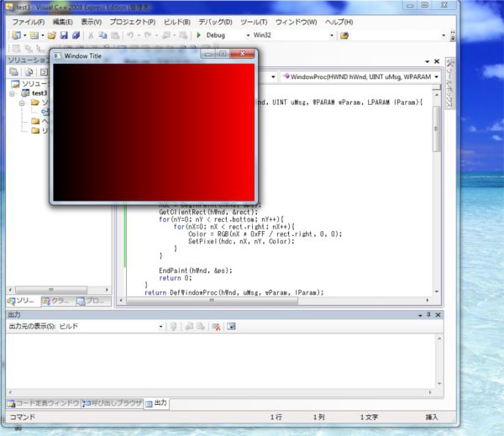Click the find message in code icon
Screen dimensions: 504x436
pos(174,327)
